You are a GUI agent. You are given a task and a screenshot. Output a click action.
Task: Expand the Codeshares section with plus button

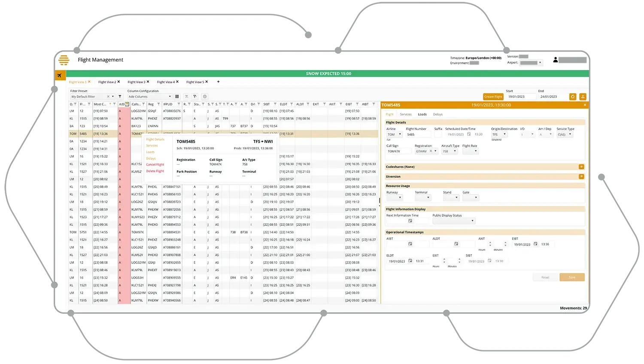pyautogui.click(x=581, y=167)
